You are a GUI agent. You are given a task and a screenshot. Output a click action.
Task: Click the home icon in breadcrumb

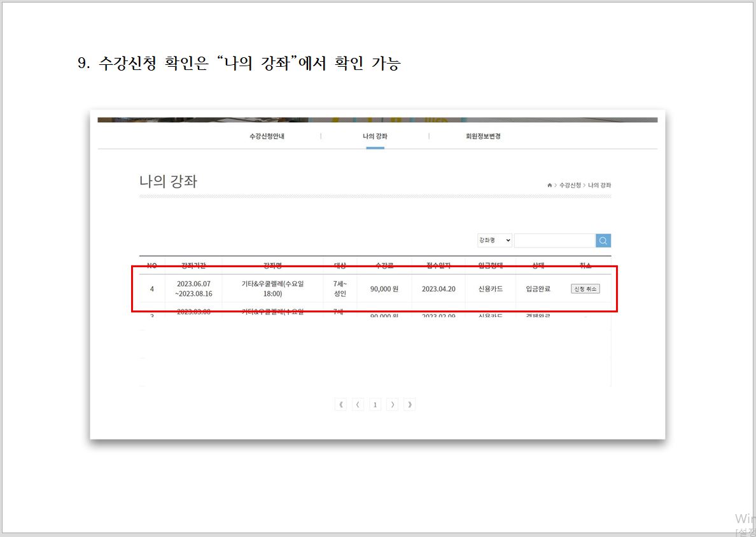(550, 185)
